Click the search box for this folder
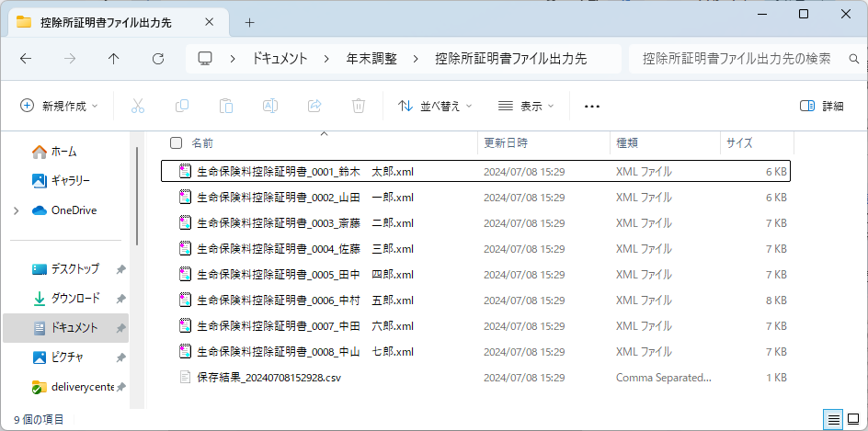Viewport: 868px width, 431px height. pos(736,59)
